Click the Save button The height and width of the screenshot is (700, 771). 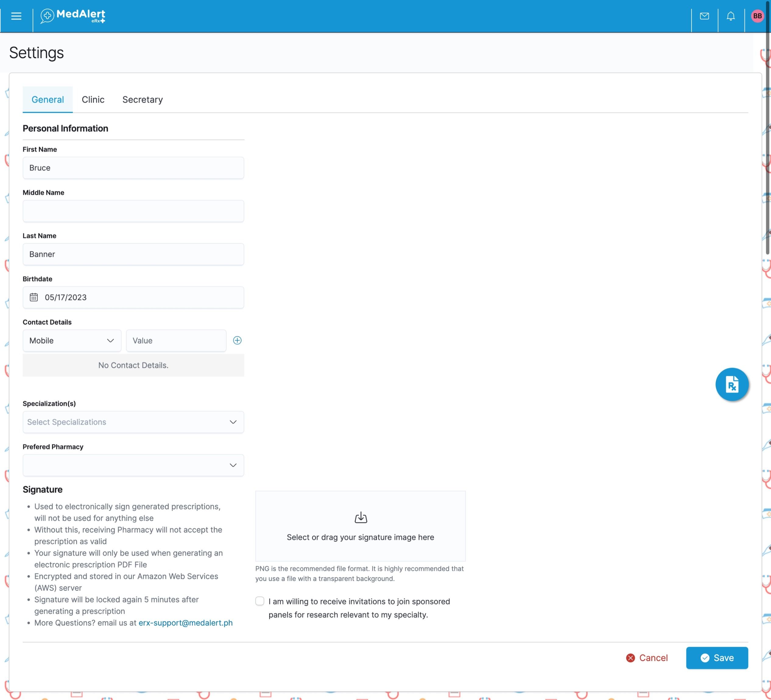[717, 658]
